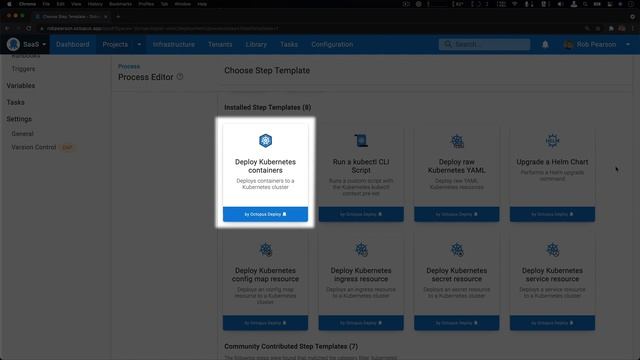
Task: Go to the Dashboard tab
Action: pyautogui.click(x=73, y=44)
